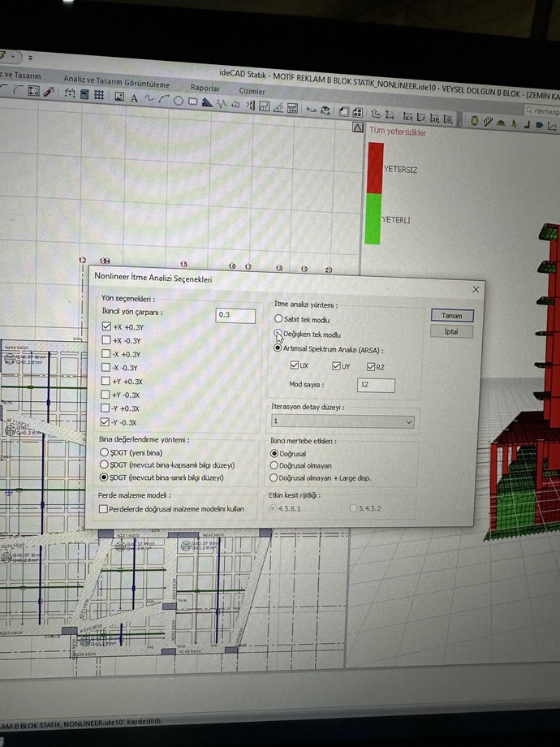The image size is (560, 747).
Task: Click the dotted selection frame icon
Action: 70,94
